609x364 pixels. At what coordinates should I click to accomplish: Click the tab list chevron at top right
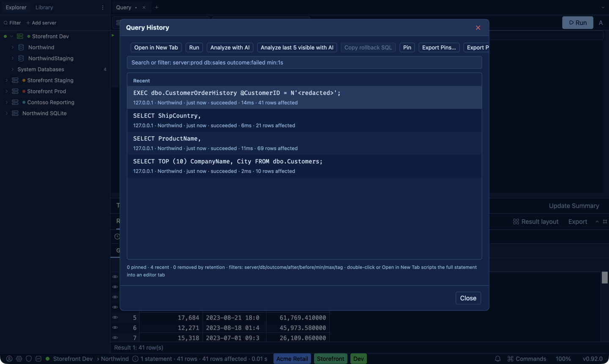pos(603,7)
